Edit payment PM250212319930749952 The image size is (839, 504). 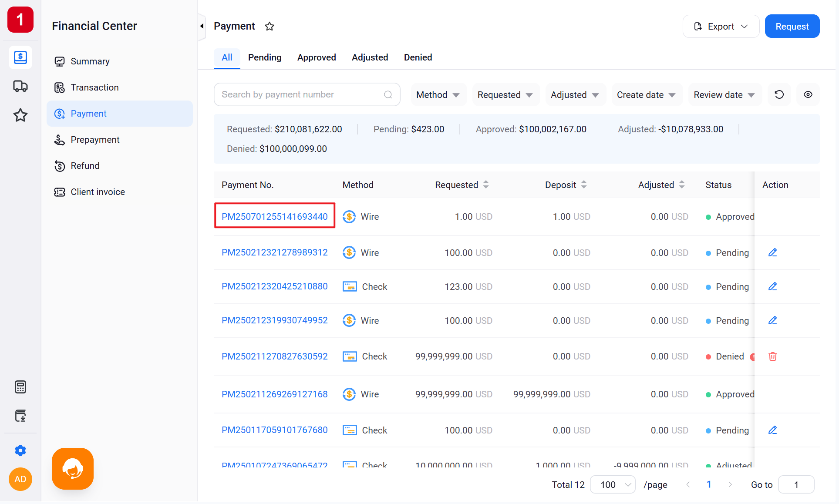[773, 321]
